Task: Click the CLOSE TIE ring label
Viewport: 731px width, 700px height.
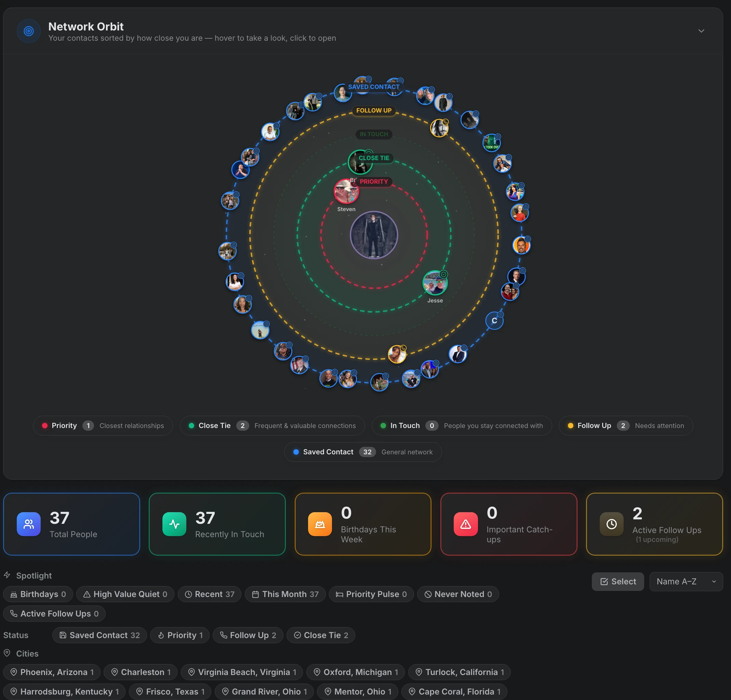Action: tap(374, 158)
